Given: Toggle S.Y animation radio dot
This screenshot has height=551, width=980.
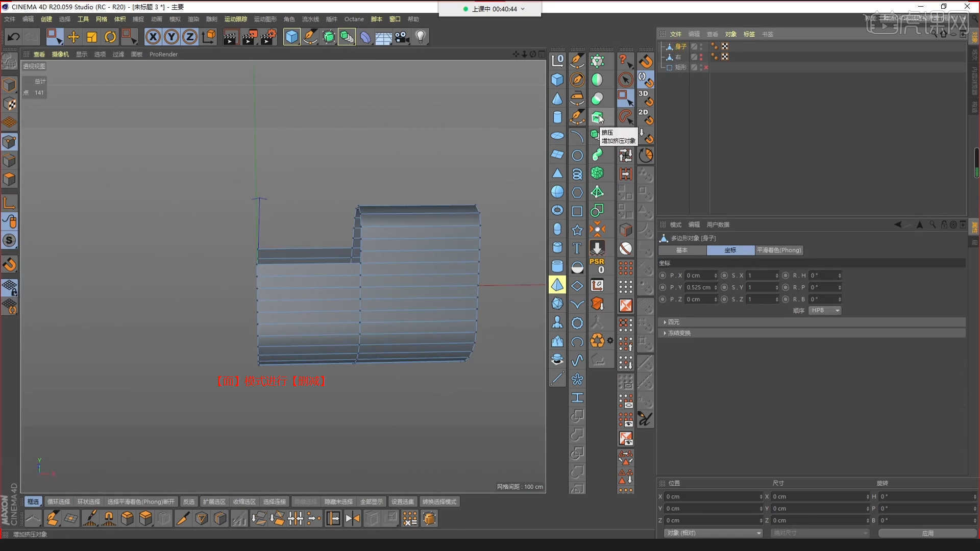Looking at the screenshot, I should tap(724, 287).
